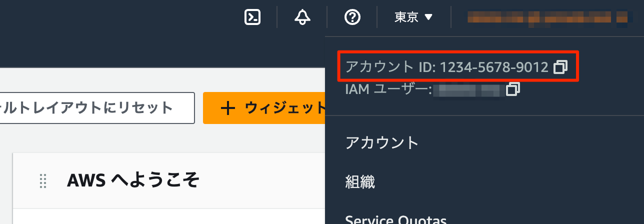Click the account ID 1234-5678-9012 text
The image size is (644, 224).
tap(494, 66)
